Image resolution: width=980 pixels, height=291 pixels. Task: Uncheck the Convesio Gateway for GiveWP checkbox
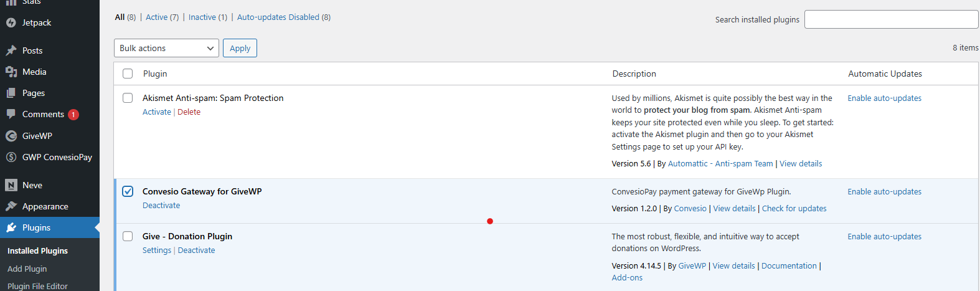[x=128, y=191]
